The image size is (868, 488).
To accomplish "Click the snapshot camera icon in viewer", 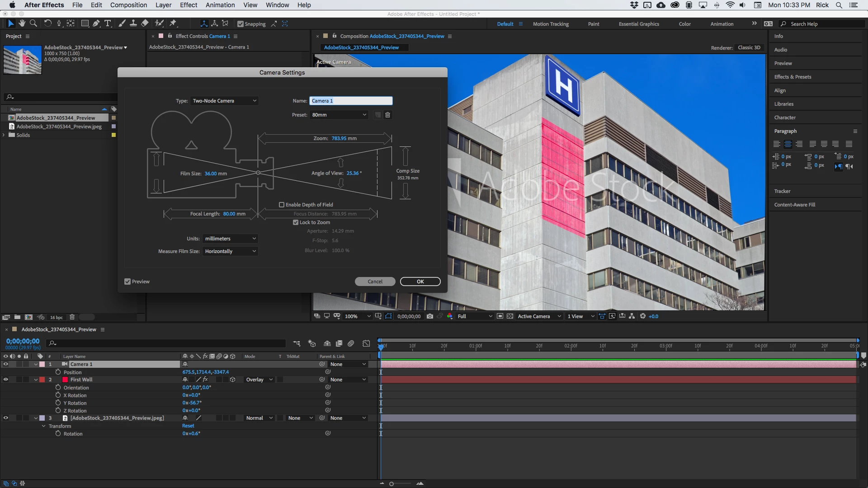I will click(x=430, y=316).
